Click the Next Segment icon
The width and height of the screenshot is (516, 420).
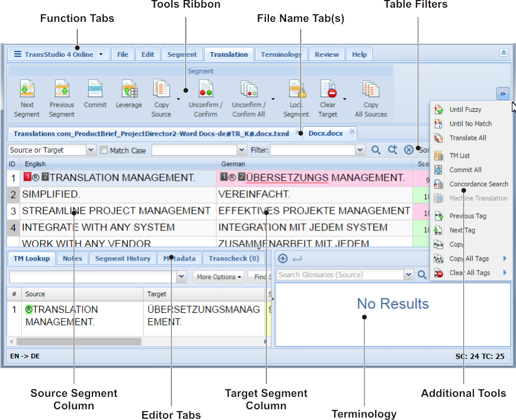point(27,89)
